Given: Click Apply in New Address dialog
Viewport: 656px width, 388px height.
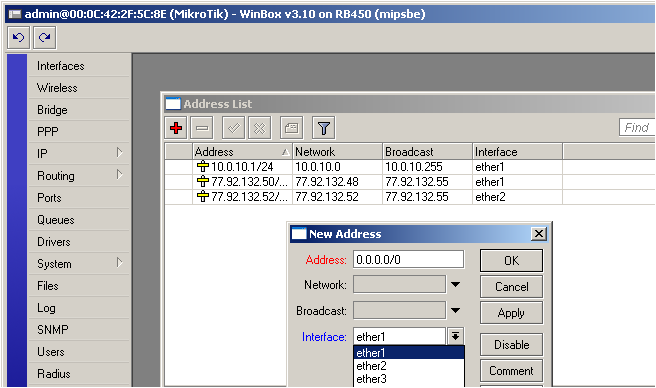Looking at the screenshot, I should tap(511, 313).
